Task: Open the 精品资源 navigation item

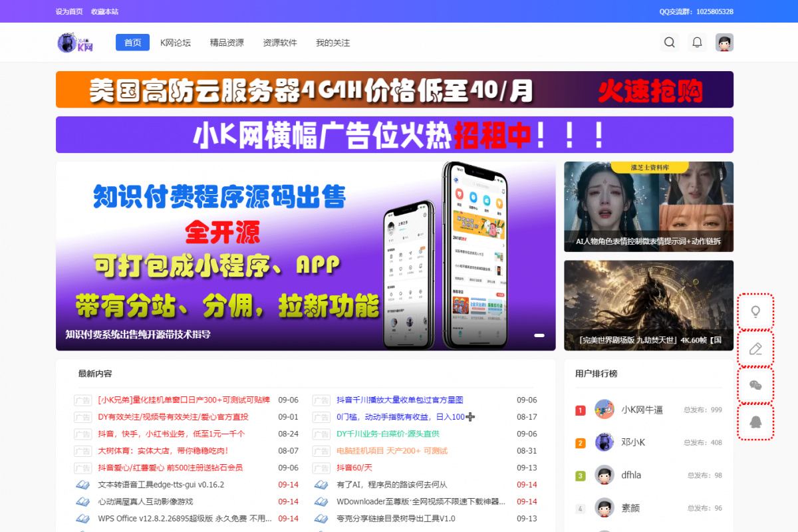Action: (227, 43)
